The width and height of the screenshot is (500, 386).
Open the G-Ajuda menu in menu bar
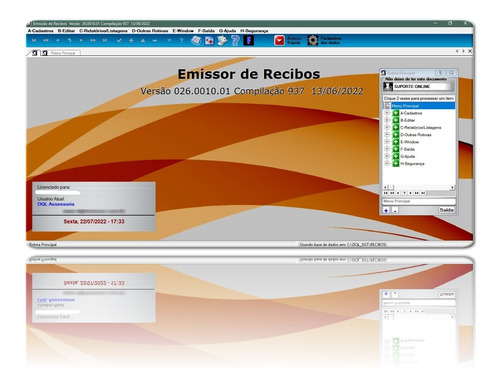point(227,31)
